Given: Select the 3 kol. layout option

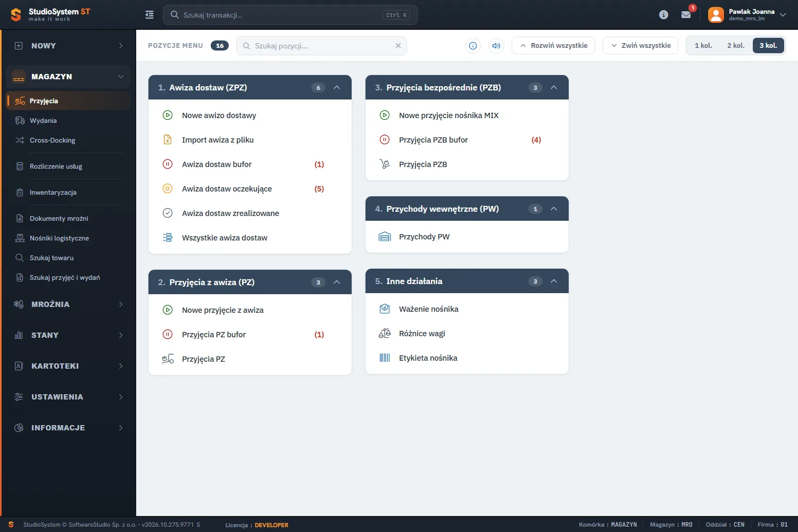Looking at the screenshot, I should (768, 46).
